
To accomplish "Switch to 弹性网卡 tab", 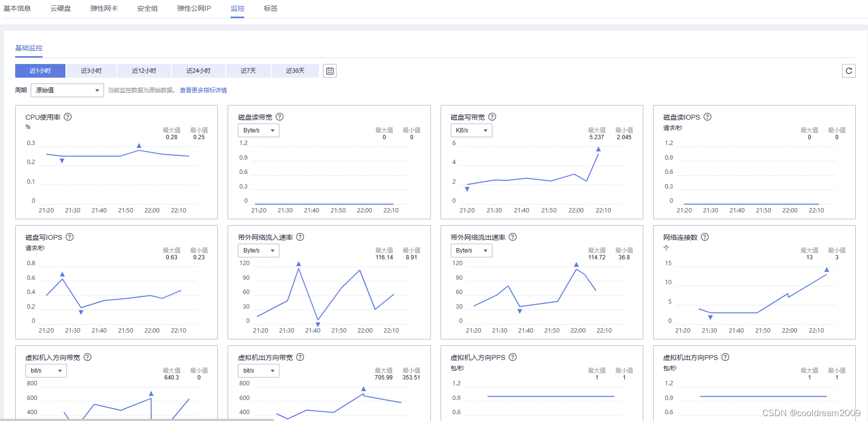I will pyautogui.click(x=104, y=8).
